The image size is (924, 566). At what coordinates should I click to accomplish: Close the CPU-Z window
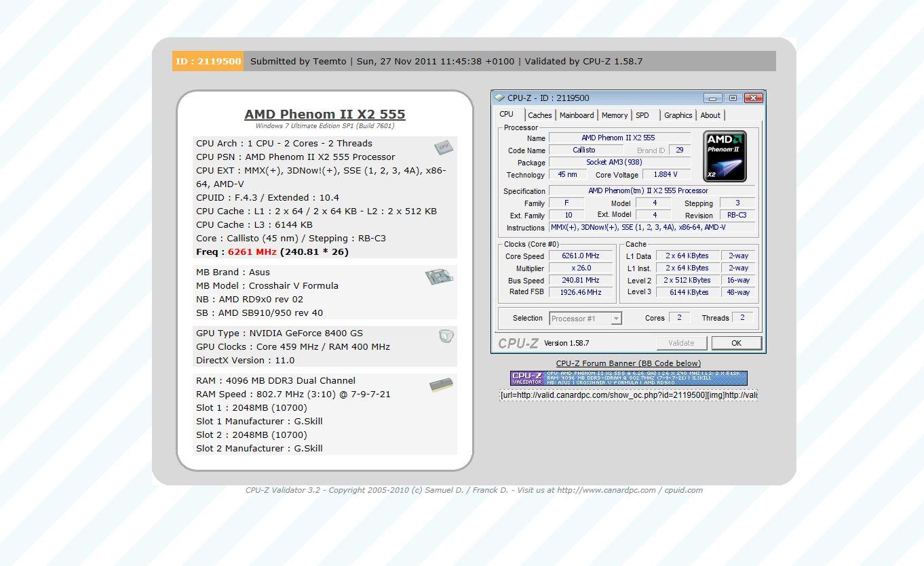click(x=753, y=98)
